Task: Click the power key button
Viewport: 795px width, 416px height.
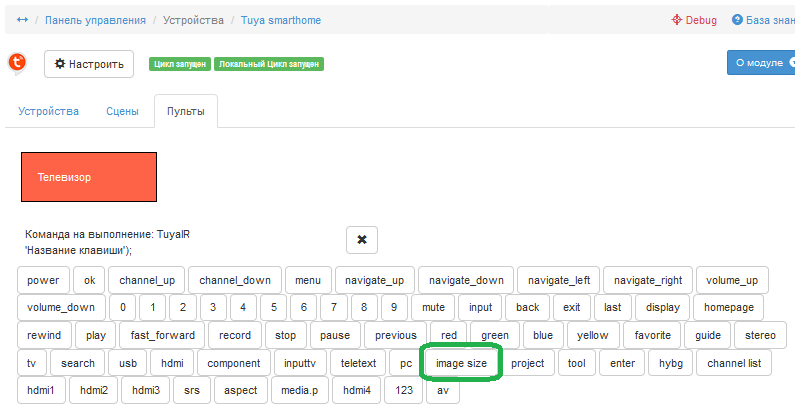Action: coord(43,280)
